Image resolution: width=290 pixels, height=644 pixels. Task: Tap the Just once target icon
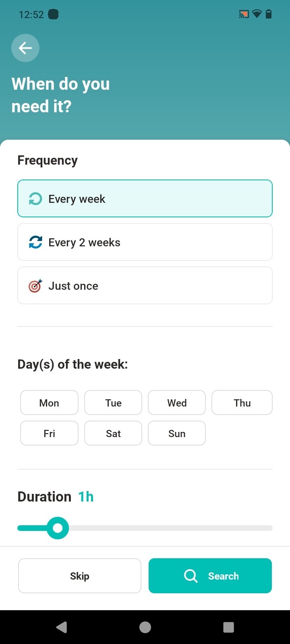point(35,286)
